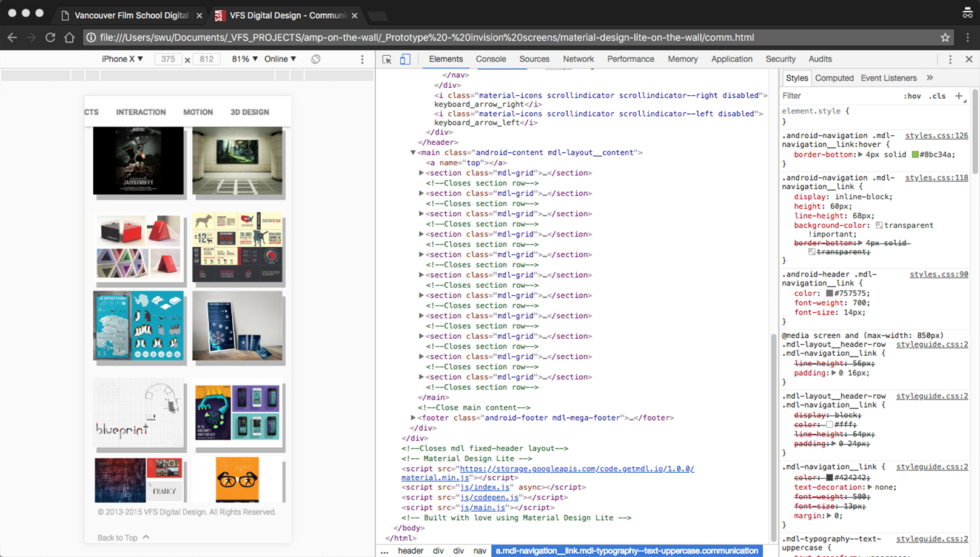Activate the inspect element picker icon
980x557 pixels.
pyautogui.click(x=387, y=59)
